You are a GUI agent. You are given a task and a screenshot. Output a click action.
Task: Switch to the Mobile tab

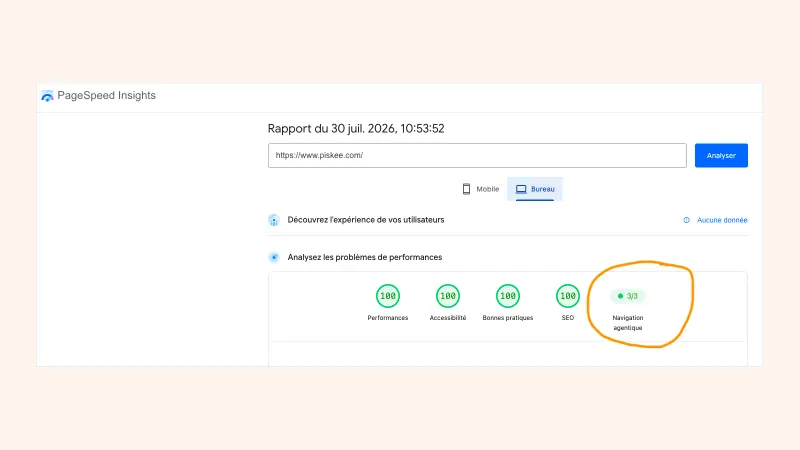click(x=481, y=189)
